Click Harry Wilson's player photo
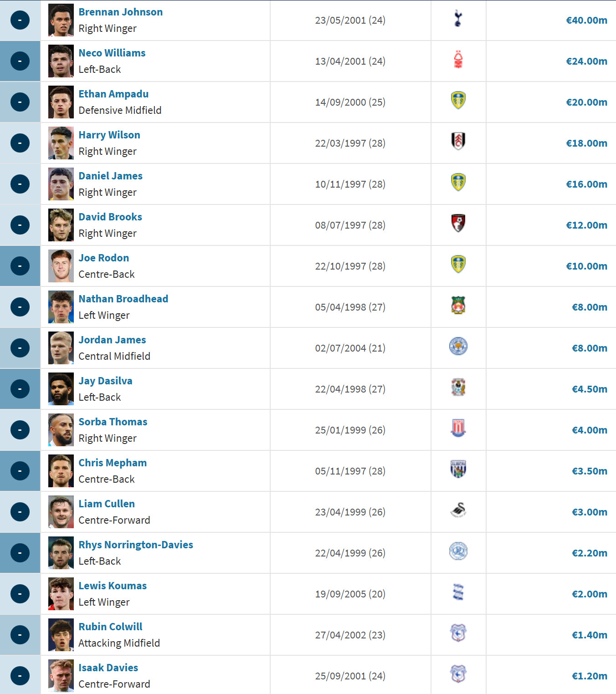This screenshot has height=694, width=616. pos(61,143)
